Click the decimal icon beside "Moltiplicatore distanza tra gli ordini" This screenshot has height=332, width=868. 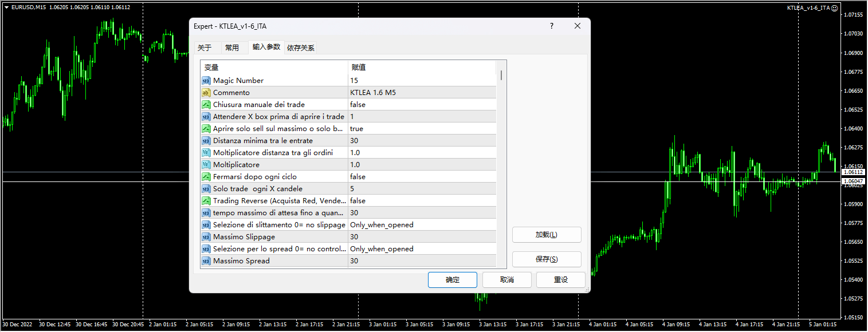click(x=206, y=152)
